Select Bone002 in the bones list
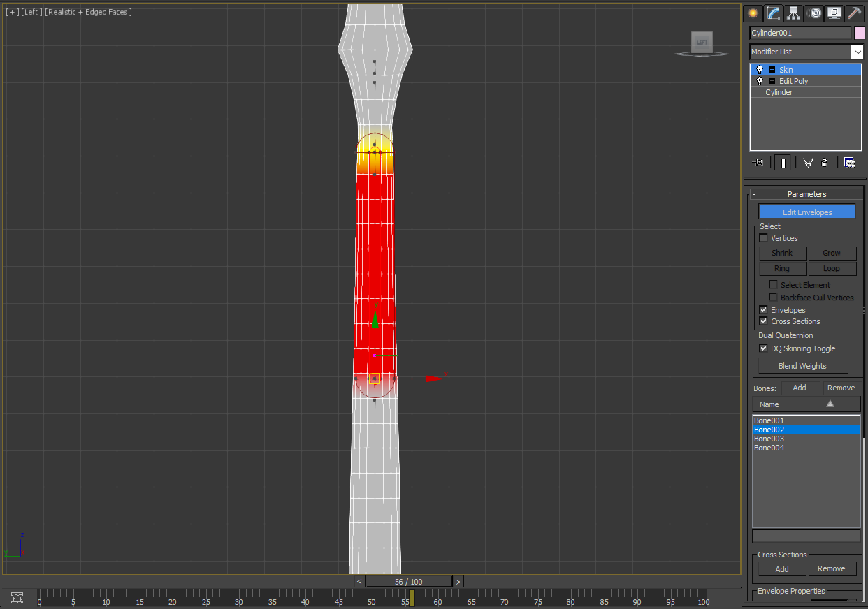 point(806,430)
